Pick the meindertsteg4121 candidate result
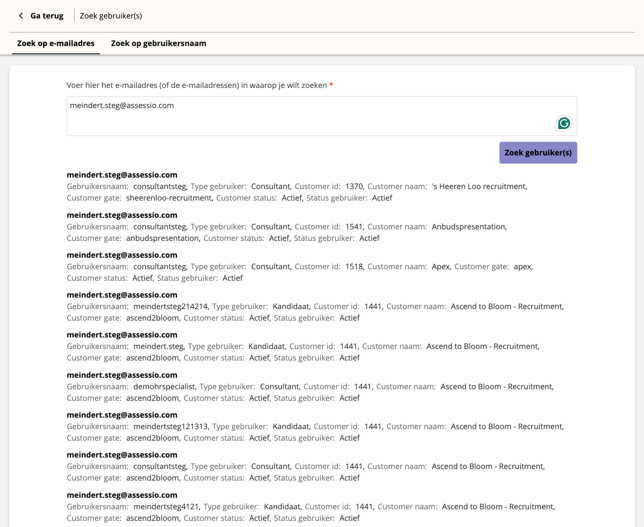Viewport: 644px width, 527px height. [122, 495]
